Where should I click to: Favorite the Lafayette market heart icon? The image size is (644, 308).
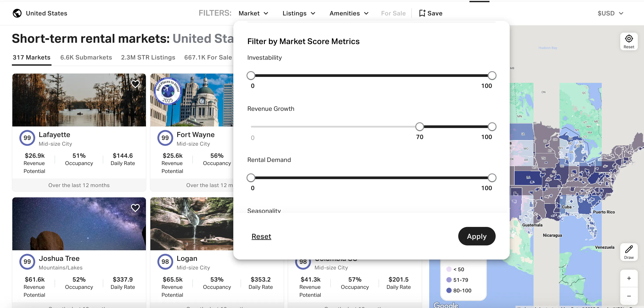pyautogui.click(x=135, y=84)
